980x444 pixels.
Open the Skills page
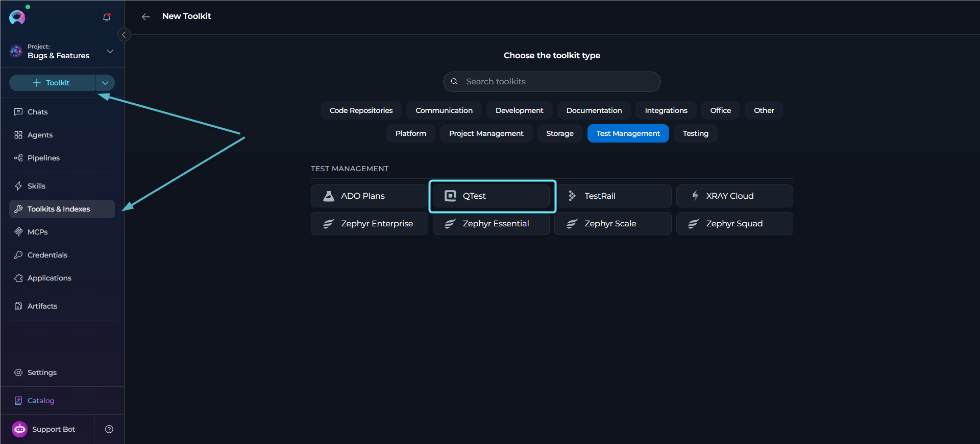point(62,186)
